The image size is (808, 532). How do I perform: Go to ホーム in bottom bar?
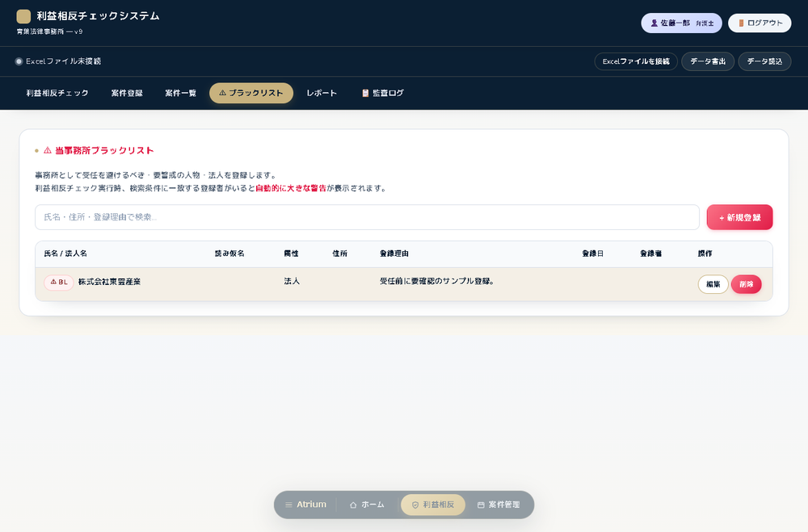tap(367, 505)
